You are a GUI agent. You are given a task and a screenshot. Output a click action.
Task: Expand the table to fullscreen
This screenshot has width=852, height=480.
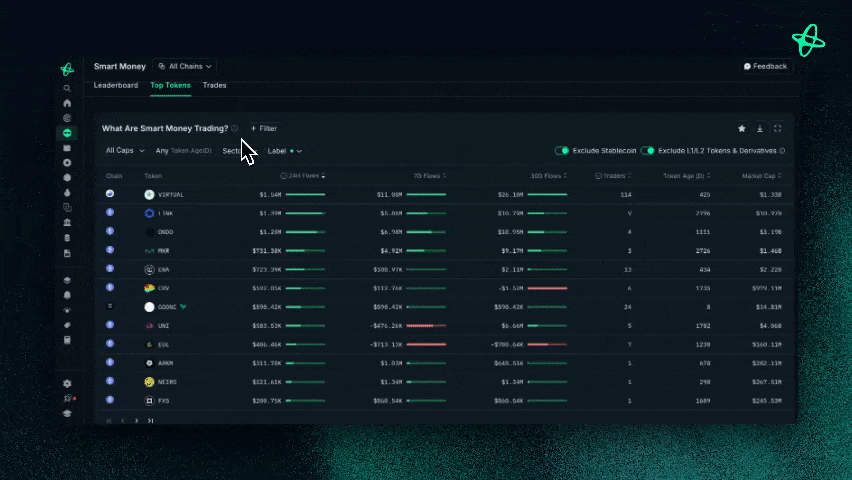click(x=778, y=128)
